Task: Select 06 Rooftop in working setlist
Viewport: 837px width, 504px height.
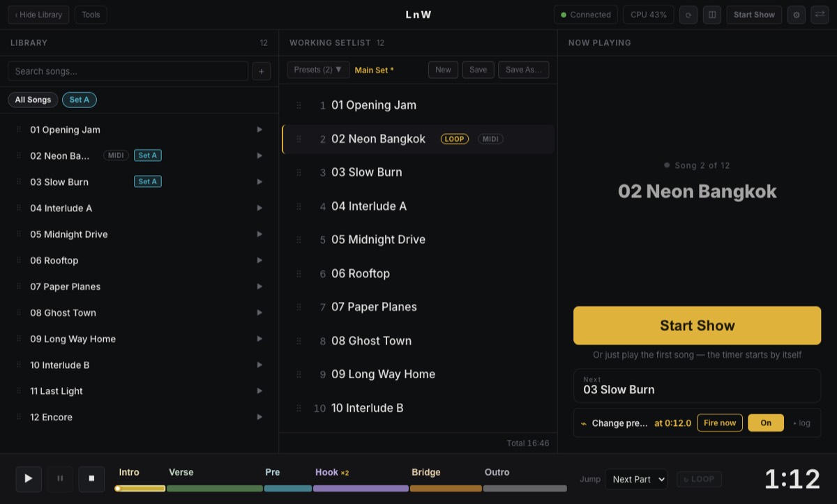Action: click(x=418, y=273)
